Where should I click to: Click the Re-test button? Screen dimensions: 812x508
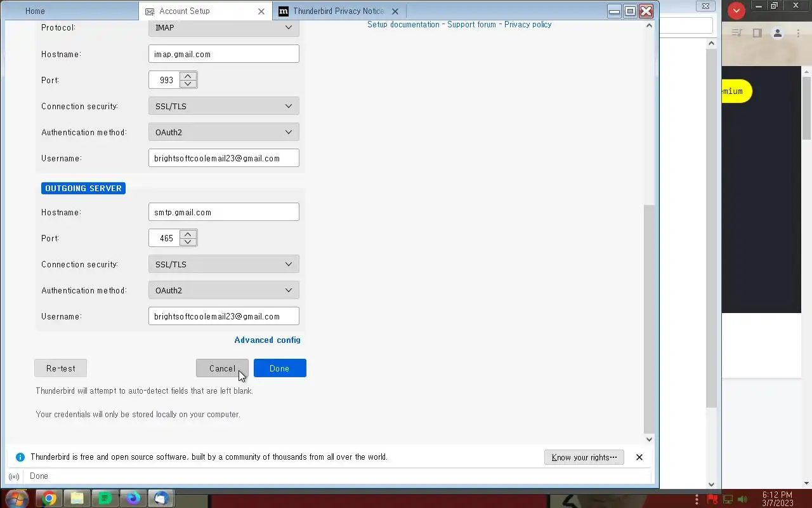point(61,368)
